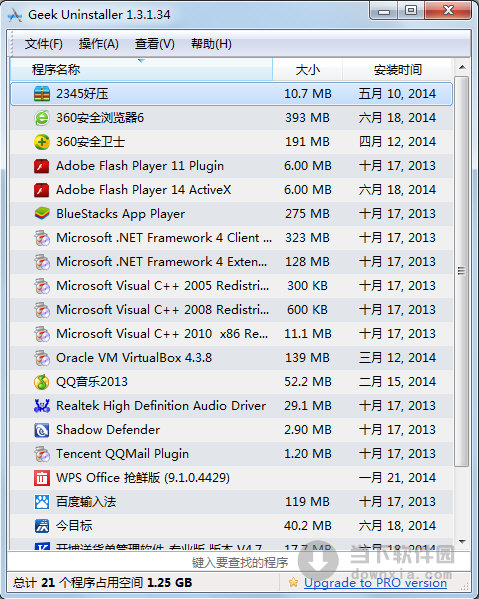Viewport: 479px width, 599px height.
Task: Select BlueStacks App Player entry
Action: (120, 214)
